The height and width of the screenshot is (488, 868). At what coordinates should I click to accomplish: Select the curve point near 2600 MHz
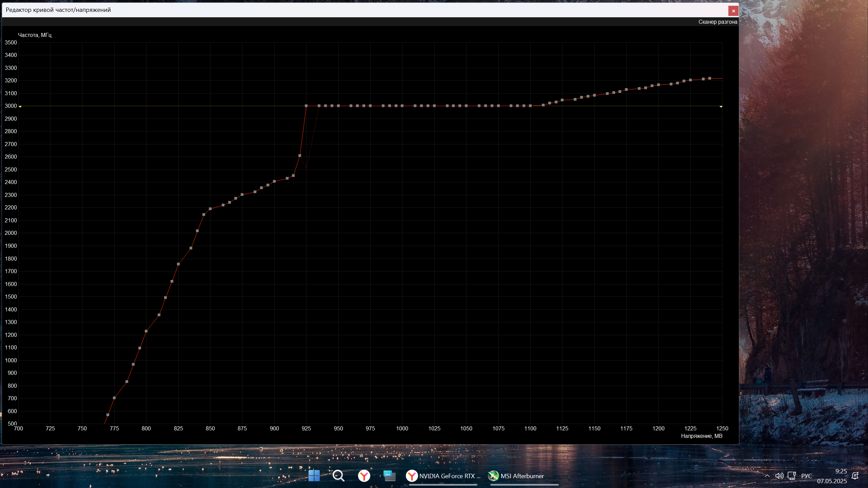point(300,156)
